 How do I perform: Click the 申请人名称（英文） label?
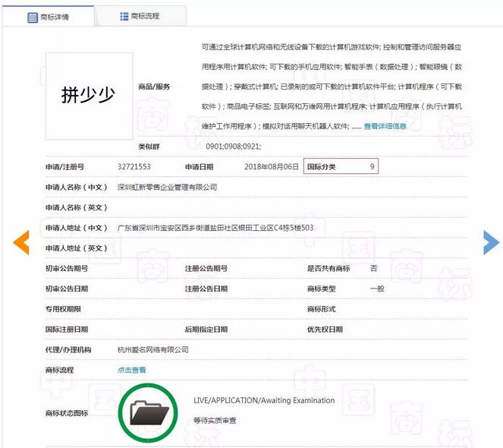click(77, 207)
